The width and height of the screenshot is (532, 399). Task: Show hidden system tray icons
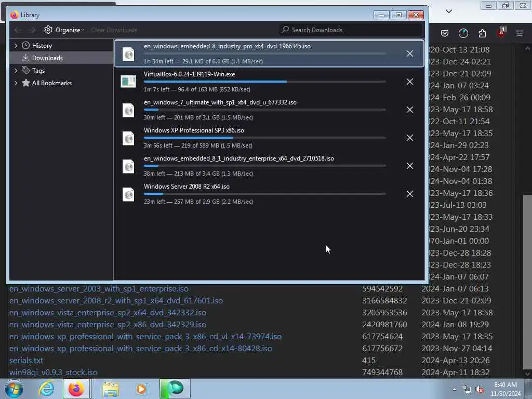[x=454, y=390]
